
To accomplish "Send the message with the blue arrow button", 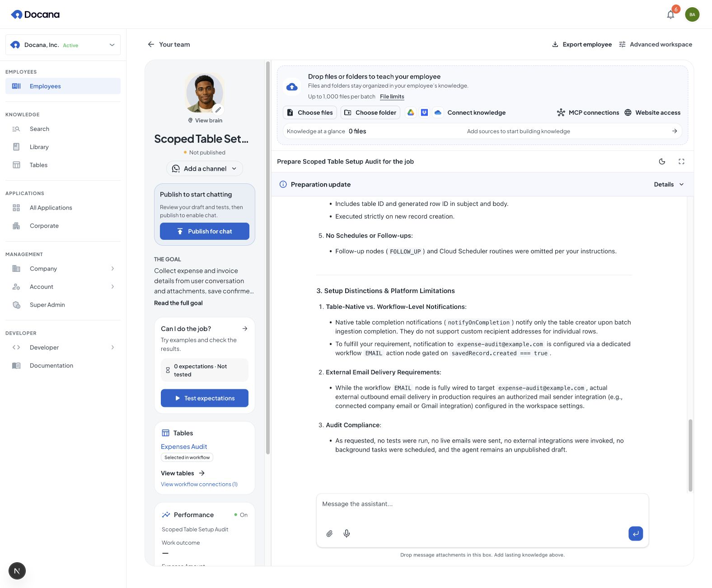I will [x=636, y=533].
